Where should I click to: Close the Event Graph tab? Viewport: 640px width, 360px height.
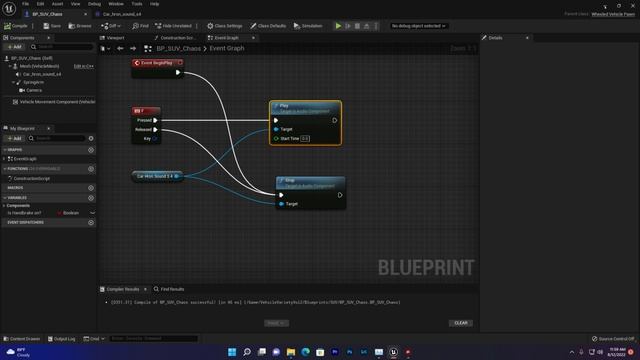pyautogui.click(x=253, y=38)
